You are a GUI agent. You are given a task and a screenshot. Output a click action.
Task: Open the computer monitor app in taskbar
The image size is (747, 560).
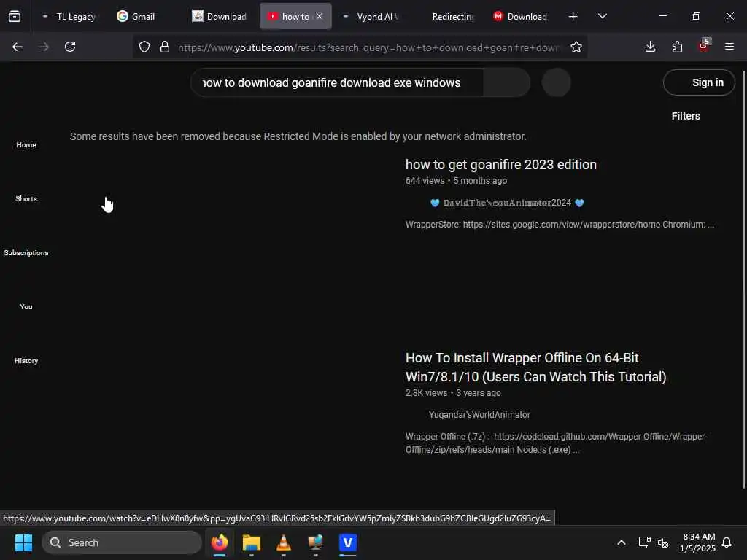[315, 542]
